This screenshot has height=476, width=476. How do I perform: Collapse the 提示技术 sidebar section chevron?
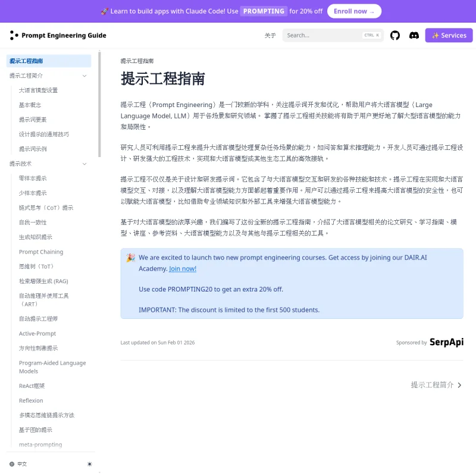84,164
